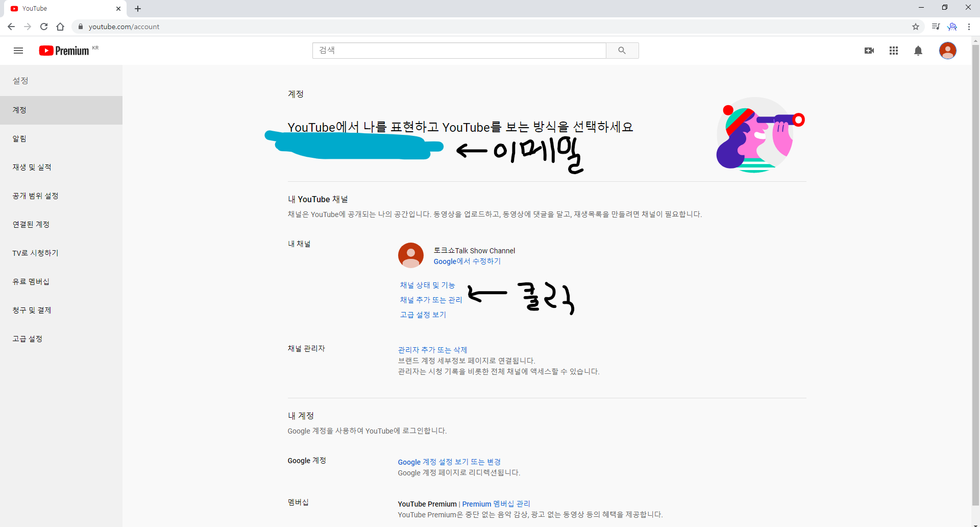The height and width of the screenshot is (527, 980).
Task: Click the 내 YouTube 채널 heading
Action: point(317,199)
